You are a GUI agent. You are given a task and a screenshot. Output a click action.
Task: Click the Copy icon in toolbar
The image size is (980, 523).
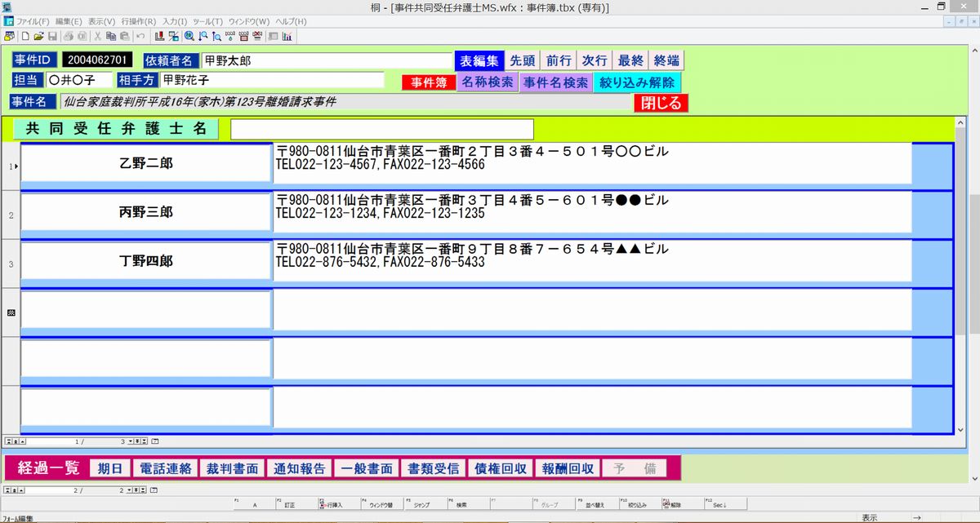(x=111, y=36)
